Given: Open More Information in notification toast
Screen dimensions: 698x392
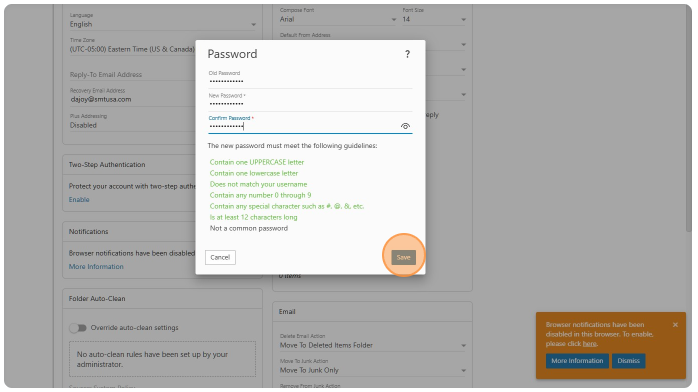Looking at the screenshot, I should (x=577, y=361).
